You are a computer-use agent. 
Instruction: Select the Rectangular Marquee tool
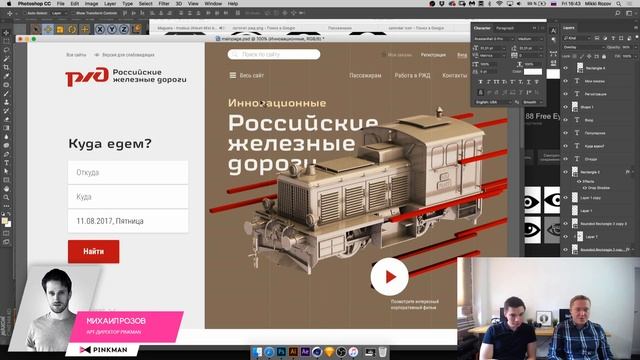(x=6, y=42)
